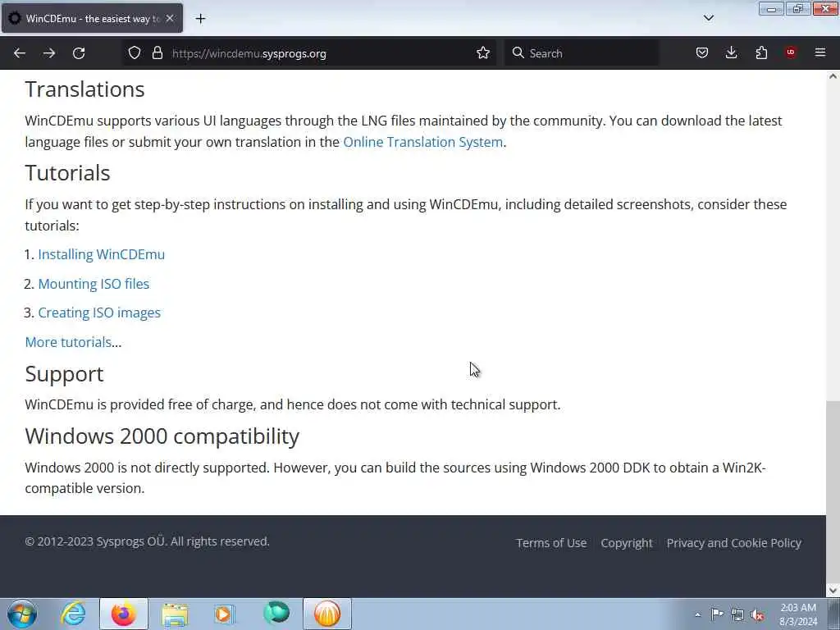840x630 pixels.
Task: Open the orange striped taskbar app
Action: [x=327, y=614]
